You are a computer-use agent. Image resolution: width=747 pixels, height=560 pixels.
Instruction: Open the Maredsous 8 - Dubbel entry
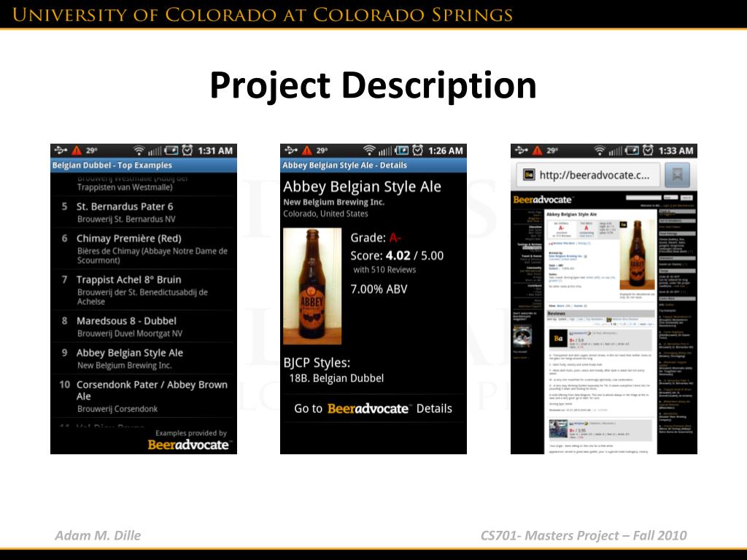click(x=144, y=327)
